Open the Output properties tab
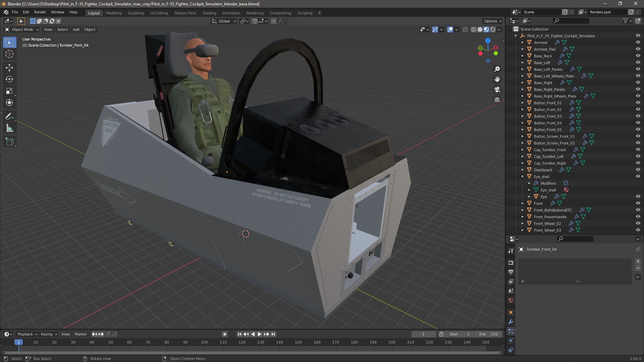Screen dimensions: 644x362 pyautogui.click(x=511, y=272)
